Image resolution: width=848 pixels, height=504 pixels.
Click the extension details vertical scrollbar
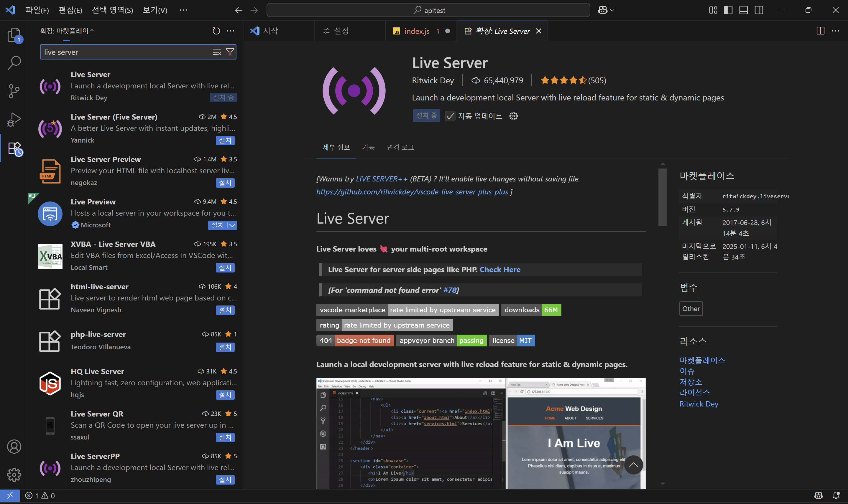click(663, 197)
